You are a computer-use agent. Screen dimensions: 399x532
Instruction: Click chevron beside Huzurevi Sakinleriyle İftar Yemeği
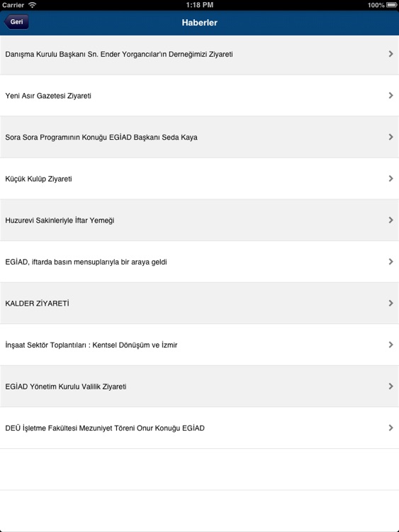(x=391, y=220)
